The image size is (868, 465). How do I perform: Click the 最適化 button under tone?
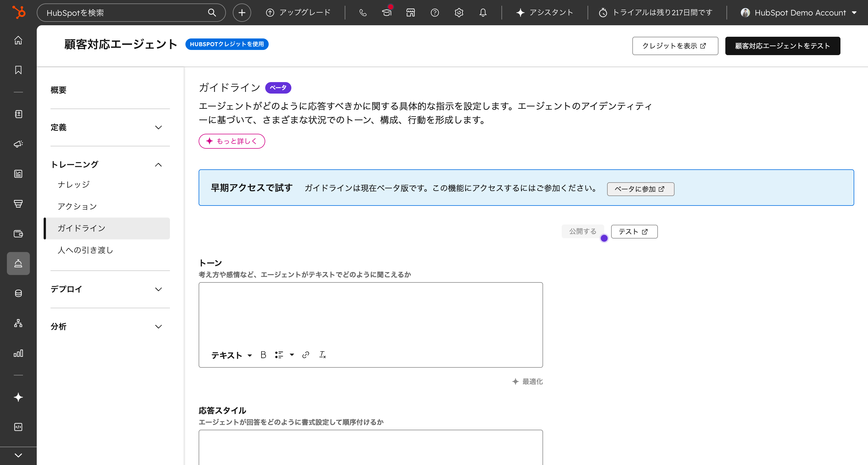point(527,381)
